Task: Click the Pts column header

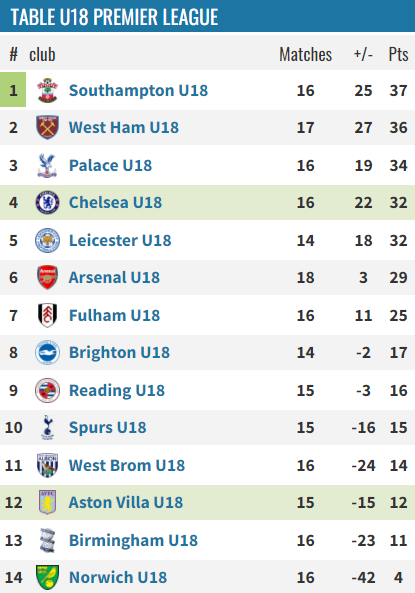Action: click(x=398, y=54)
